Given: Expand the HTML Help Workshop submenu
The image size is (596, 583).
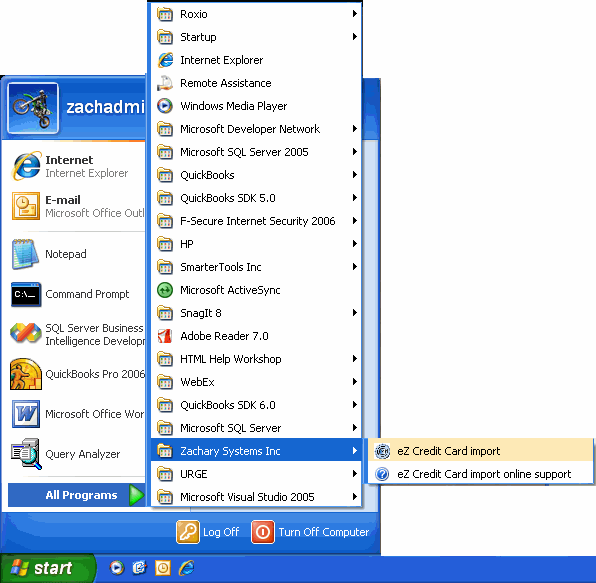Looking at the screenshot, I should pos(256,359).
